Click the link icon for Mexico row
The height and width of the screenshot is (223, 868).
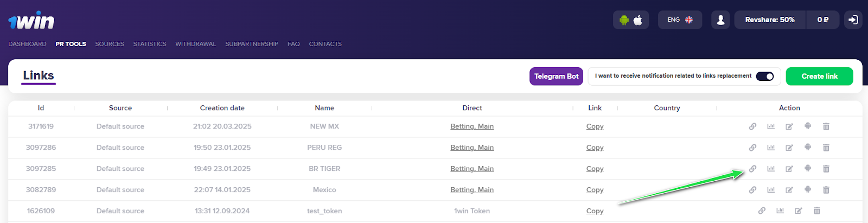tap(752, 190)
